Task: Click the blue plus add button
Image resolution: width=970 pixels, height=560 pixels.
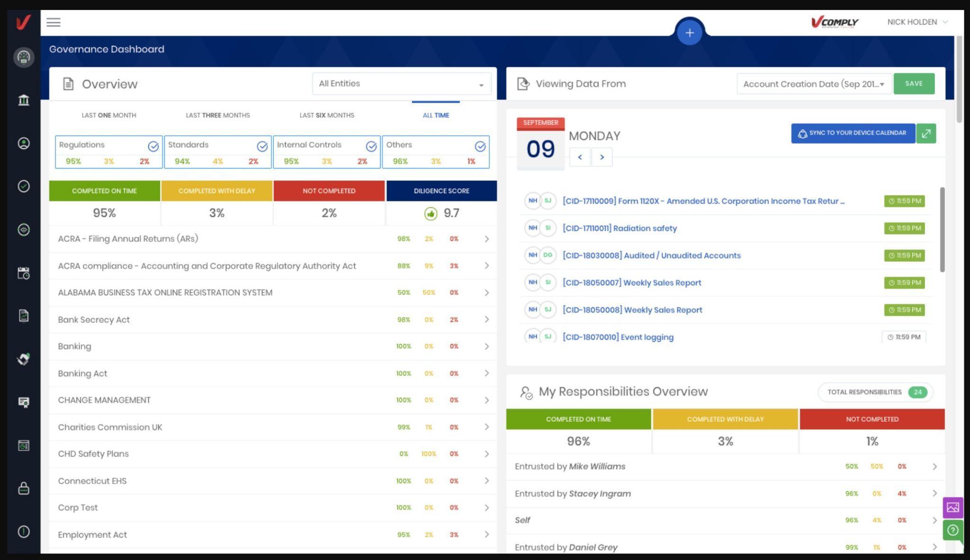Action: tap(689, 33)
